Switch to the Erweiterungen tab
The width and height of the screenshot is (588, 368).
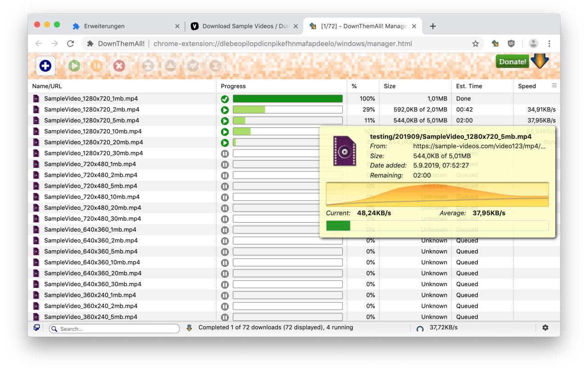pyautogui.click(x=104, y=26)
